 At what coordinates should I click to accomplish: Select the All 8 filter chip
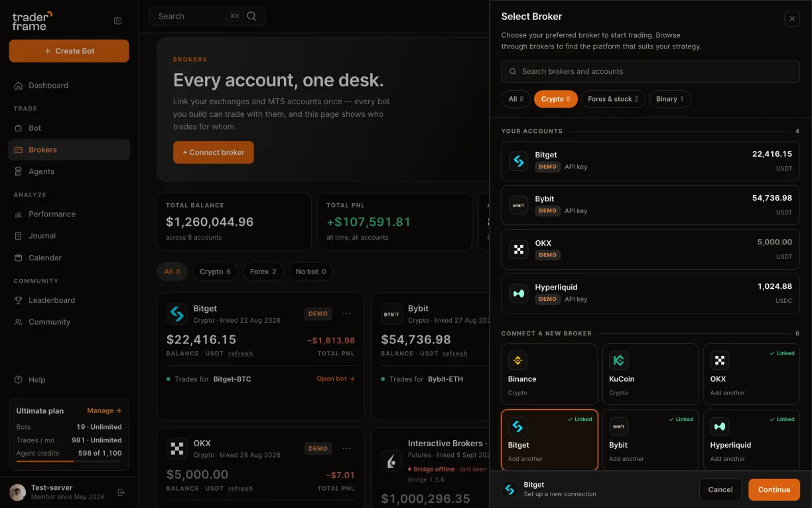pyautogui.click(x=172, y=272)
